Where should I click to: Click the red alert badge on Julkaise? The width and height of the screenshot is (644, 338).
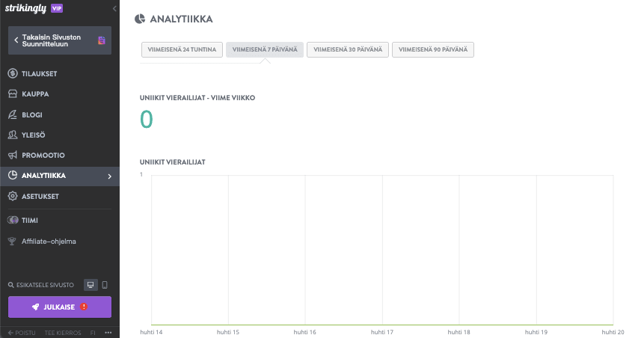(x=84, y=307)
